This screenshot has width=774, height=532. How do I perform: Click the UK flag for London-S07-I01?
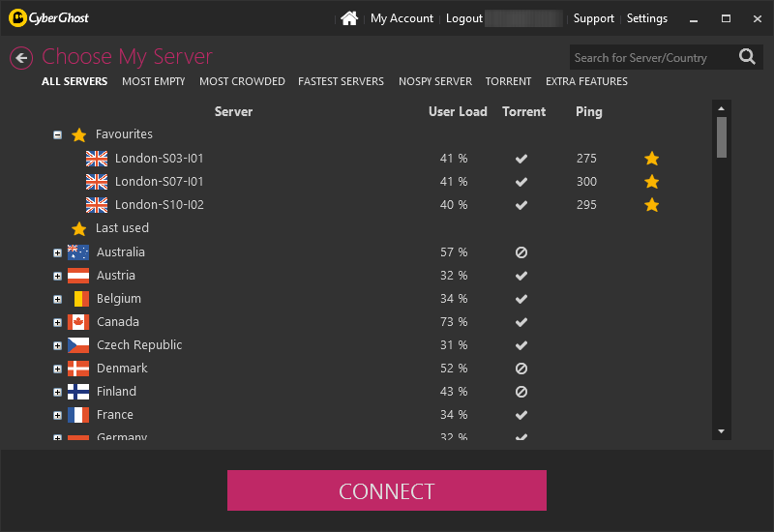tap(97, 182)
